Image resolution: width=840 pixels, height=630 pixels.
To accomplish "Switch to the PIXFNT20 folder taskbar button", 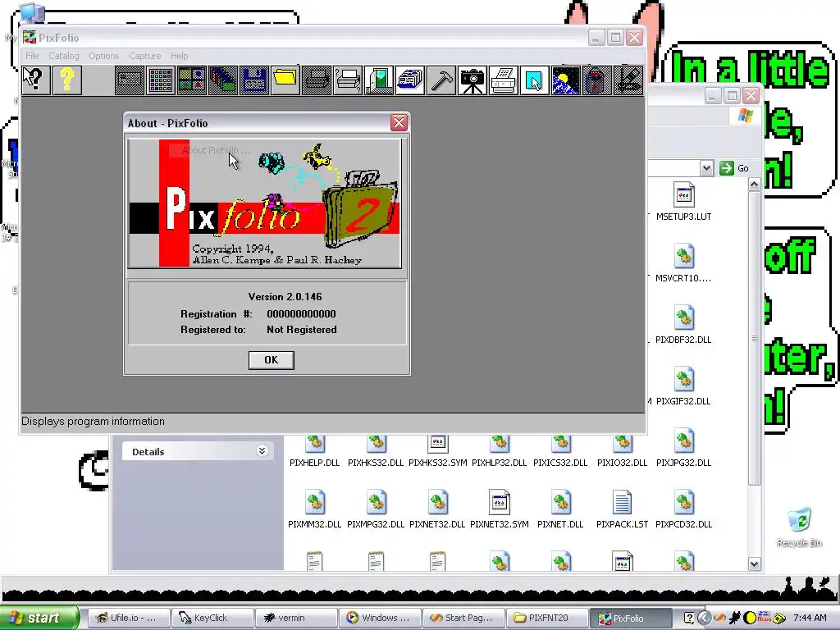I will pos(547,618).
